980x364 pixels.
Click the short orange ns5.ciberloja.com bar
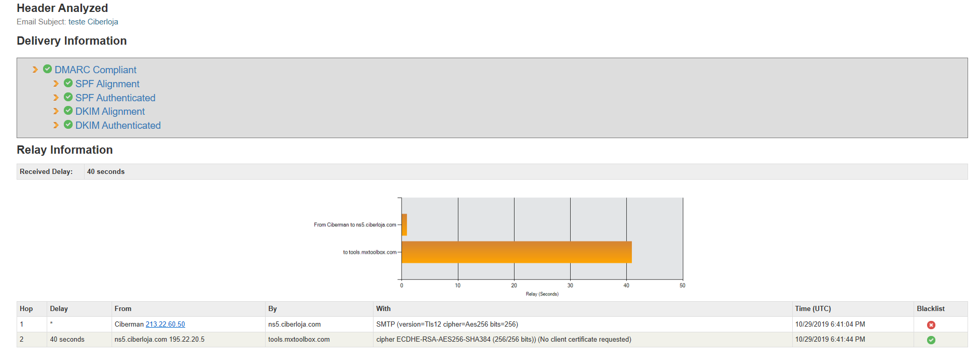tap(404, 225)
